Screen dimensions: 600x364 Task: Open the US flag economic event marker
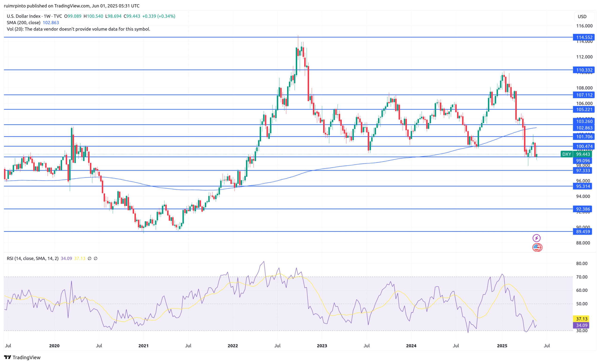pos(537,247)
